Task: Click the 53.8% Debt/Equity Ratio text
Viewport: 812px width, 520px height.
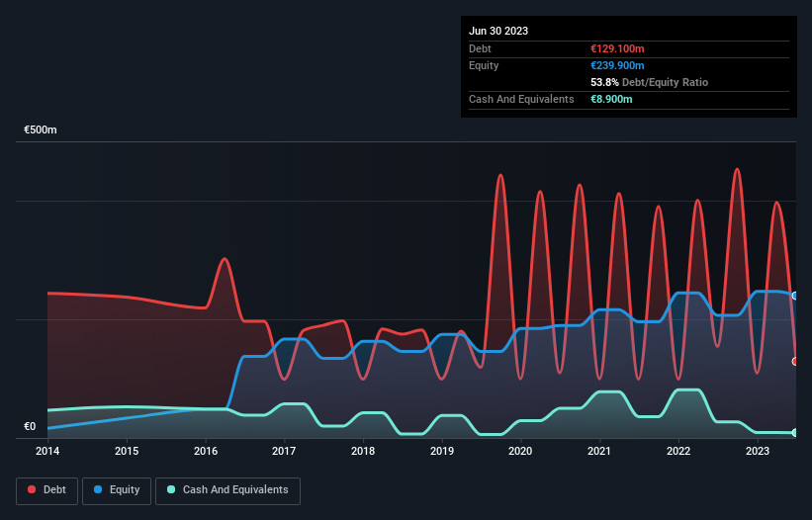Action: tap(650, 82)
